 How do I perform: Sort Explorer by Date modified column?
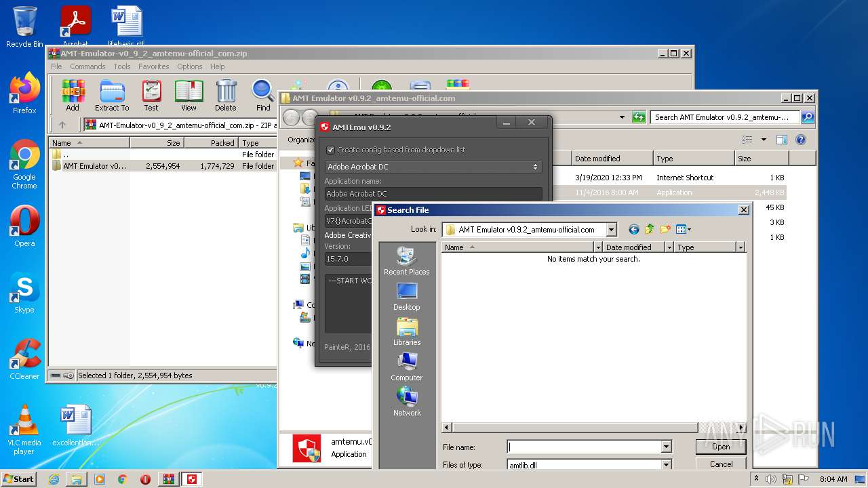tap(612, 159)
